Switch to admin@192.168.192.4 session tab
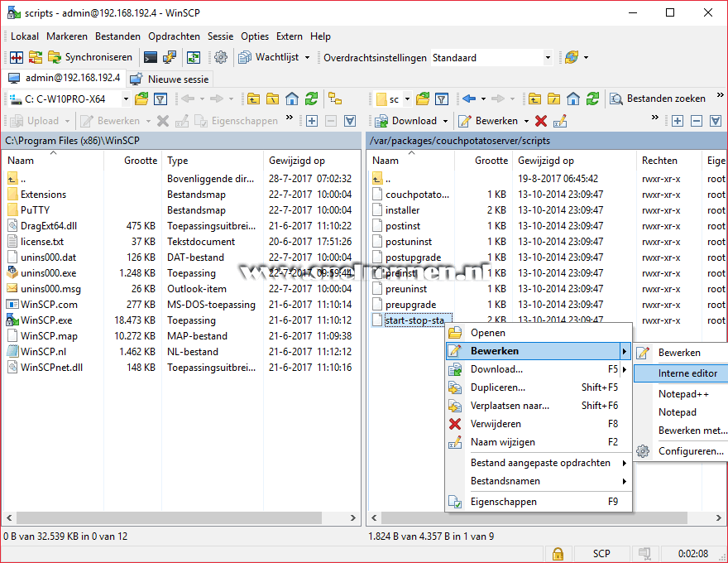Viewport: 728px width, 563px height. tap(65, 78)
